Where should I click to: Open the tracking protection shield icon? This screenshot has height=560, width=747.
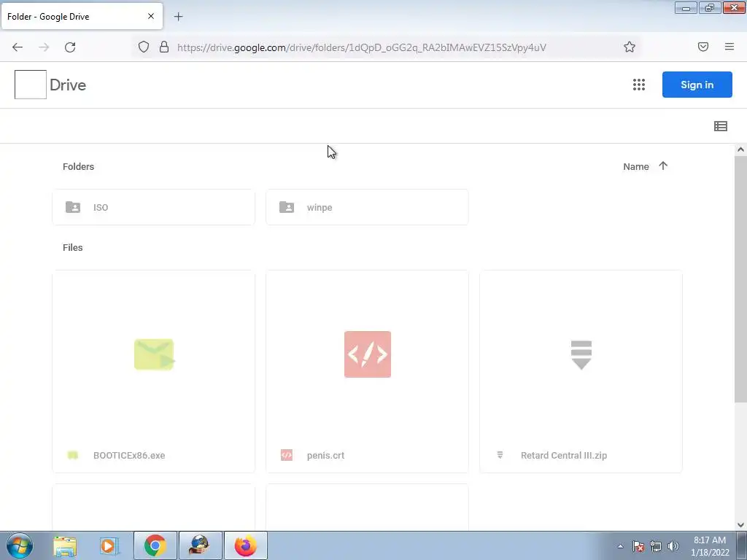(144, 47)
